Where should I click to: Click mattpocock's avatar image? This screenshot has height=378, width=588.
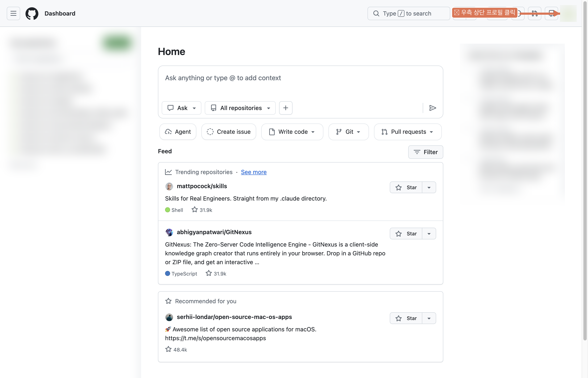pyautogui.click(x=169, y=186)
